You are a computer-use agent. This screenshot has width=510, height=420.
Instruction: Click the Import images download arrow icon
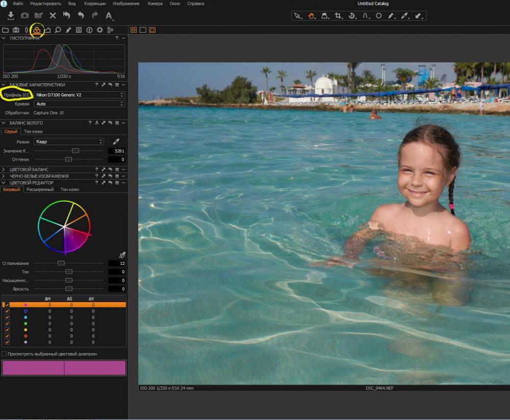11,15
